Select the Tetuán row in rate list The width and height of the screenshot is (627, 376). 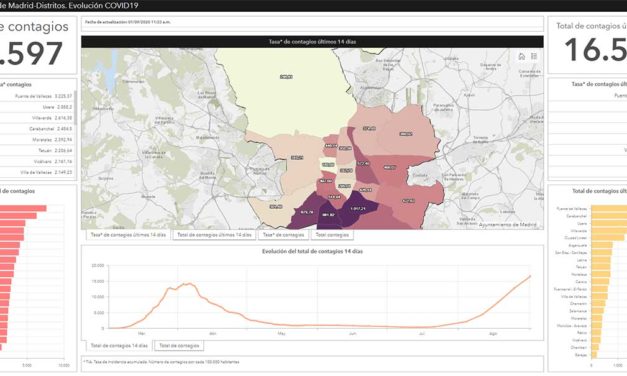tap(37, 150)
